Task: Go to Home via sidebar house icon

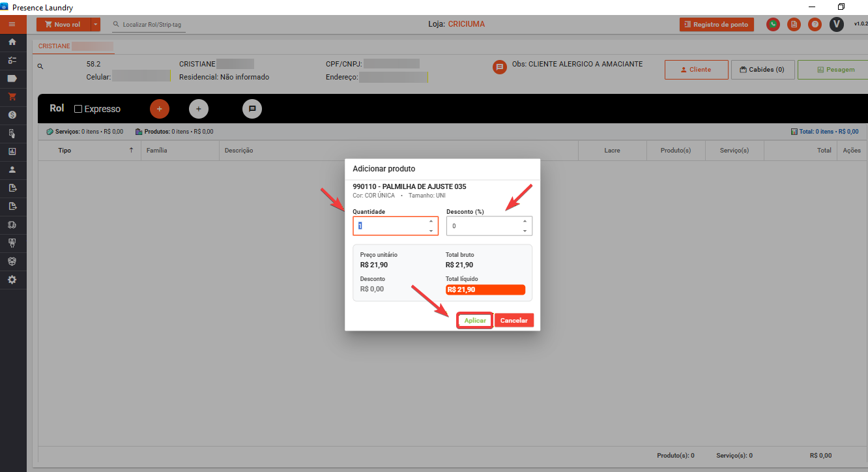Action: pos(12,42)
